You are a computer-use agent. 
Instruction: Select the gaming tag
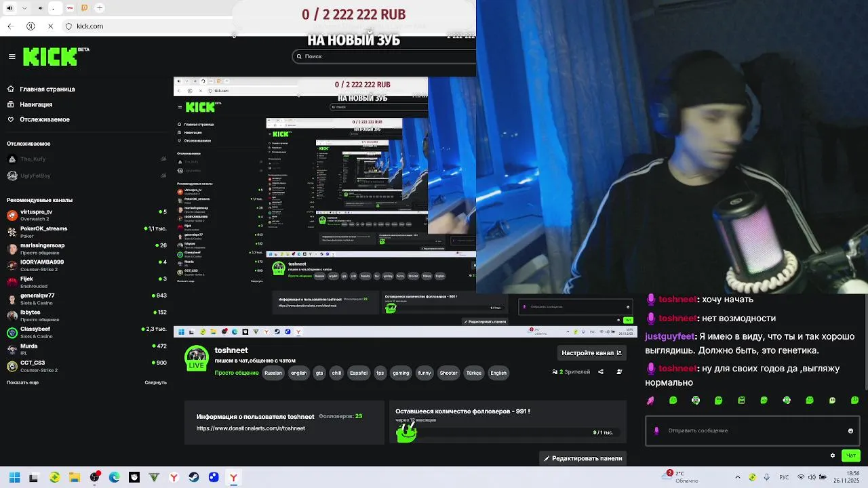point(401,373)
